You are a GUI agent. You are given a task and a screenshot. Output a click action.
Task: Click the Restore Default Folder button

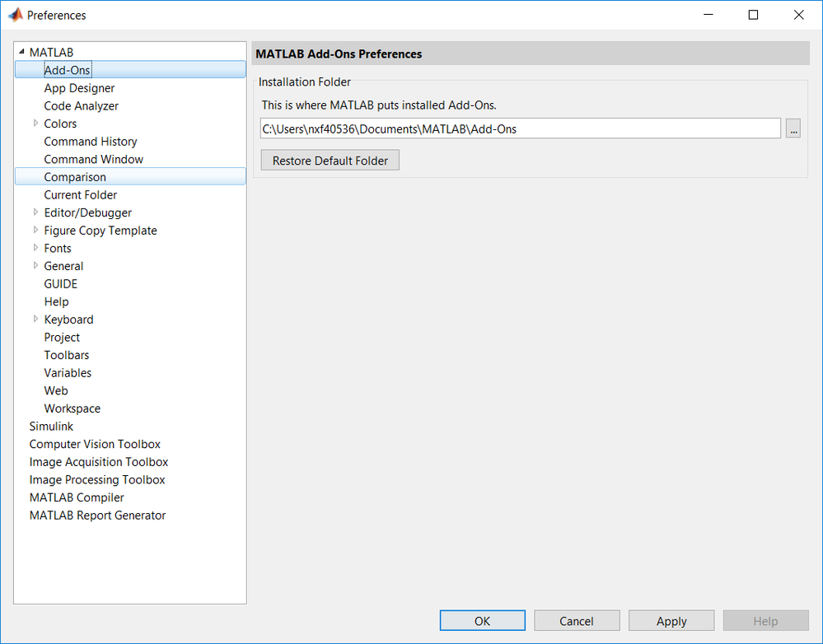(330, 161)
